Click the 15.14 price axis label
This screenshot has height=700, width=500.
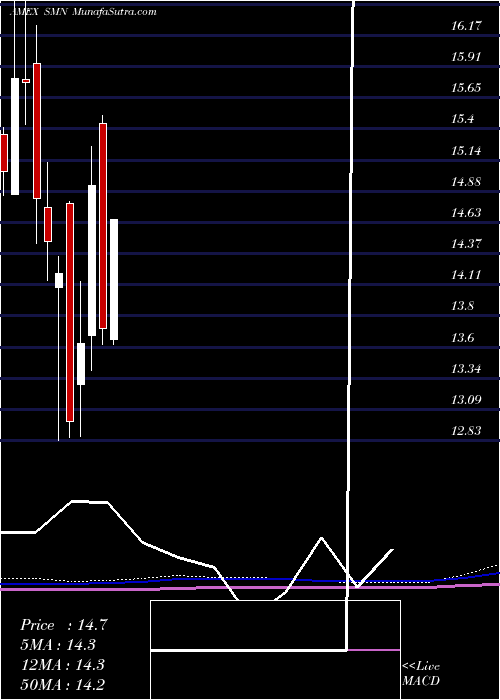(467, 150)
